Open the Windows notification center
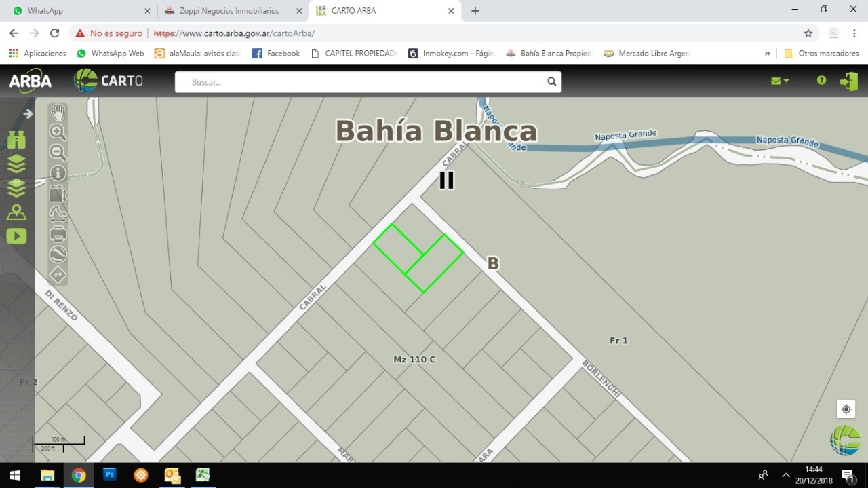The height and width of the screenshot is (488, 868). 848,475
